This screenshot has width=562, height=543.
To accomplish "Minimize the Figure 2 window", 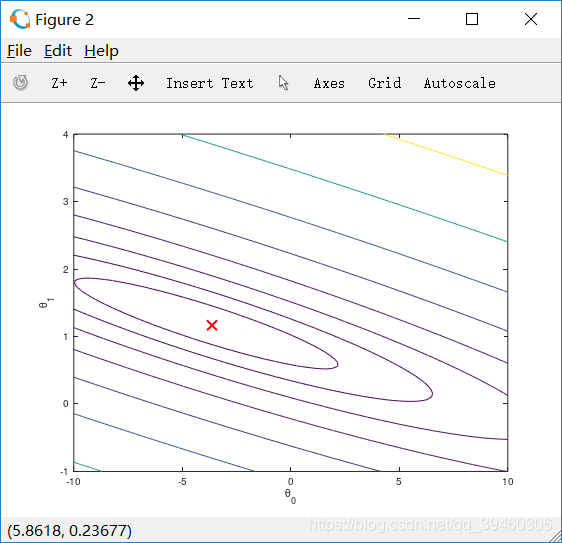I will pos(414,19).
